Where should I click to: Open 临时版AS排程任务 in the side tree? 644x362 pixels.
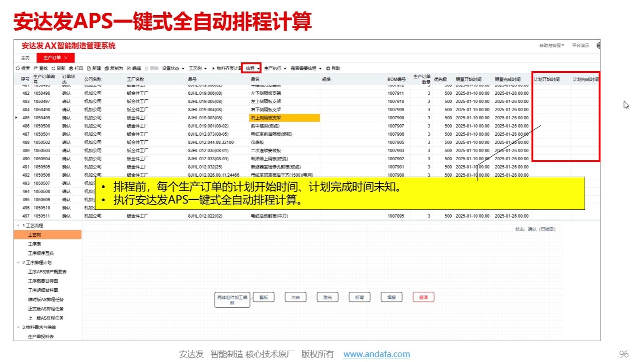(46, 300)
